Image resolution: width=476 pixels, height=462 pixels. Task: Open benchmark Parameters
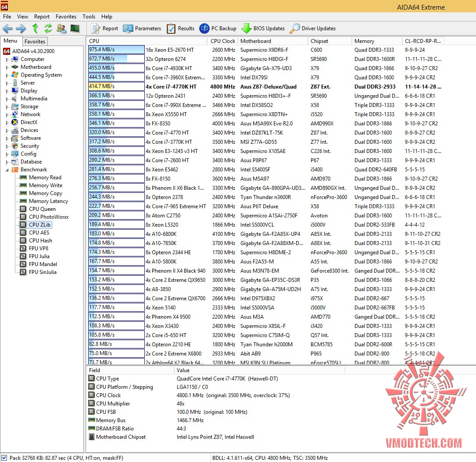pyautogui.click(x=142, y=28)
